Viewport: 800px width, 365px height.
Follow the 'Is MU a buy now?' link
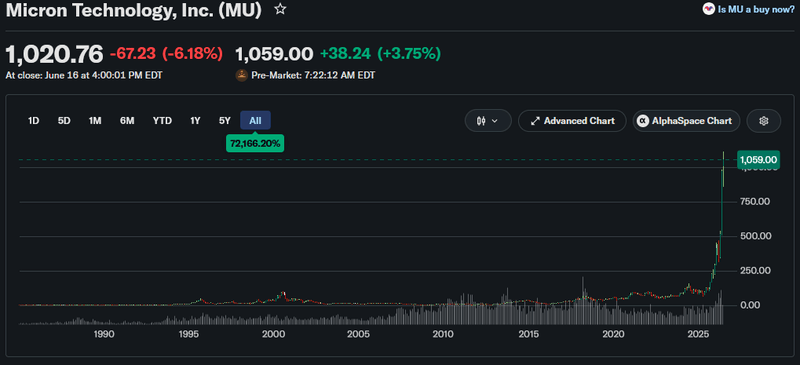(756, 9)
